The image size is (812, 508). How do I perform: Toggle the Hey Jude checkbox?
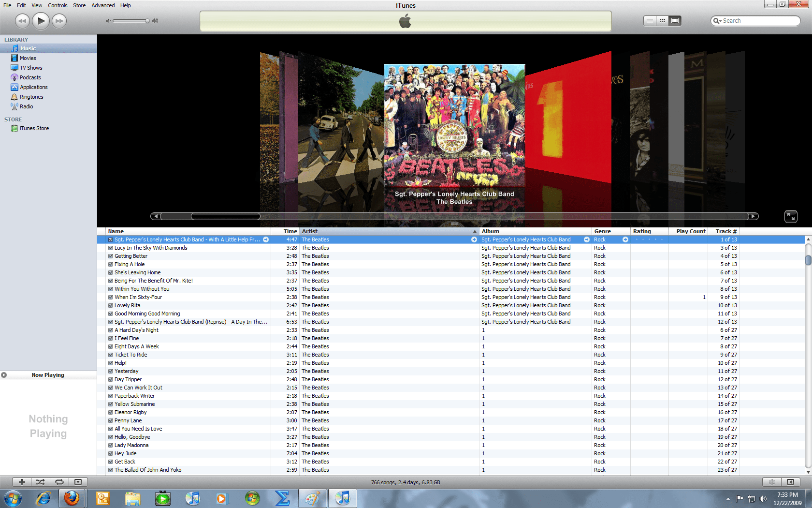(x=110, y=453)
